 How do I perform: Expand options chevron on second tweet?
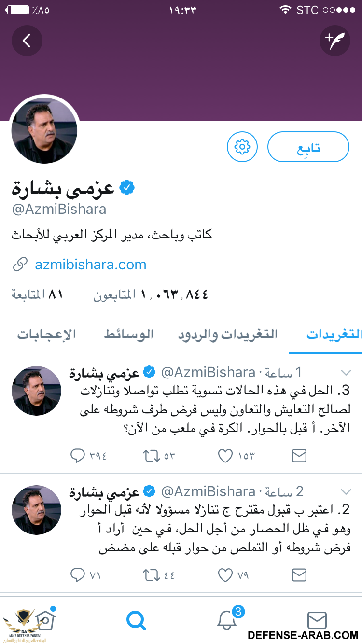pyautogui.click(x=346, y=492)
